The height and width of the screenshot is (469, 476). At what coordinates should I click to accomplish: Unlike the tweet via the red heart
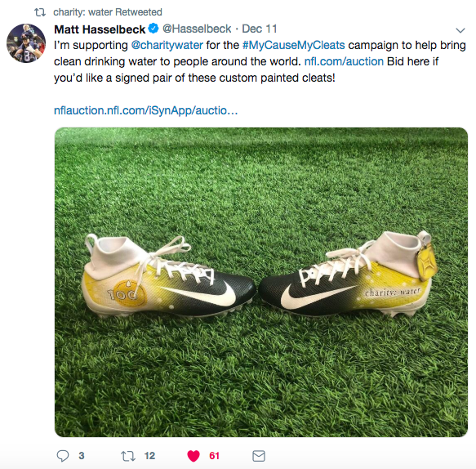point(194,456)
